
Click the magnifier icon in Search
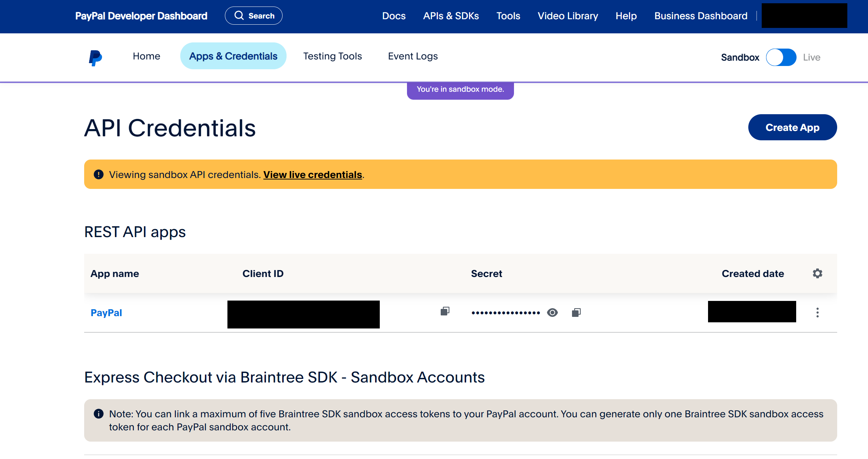tap(239, 16)
